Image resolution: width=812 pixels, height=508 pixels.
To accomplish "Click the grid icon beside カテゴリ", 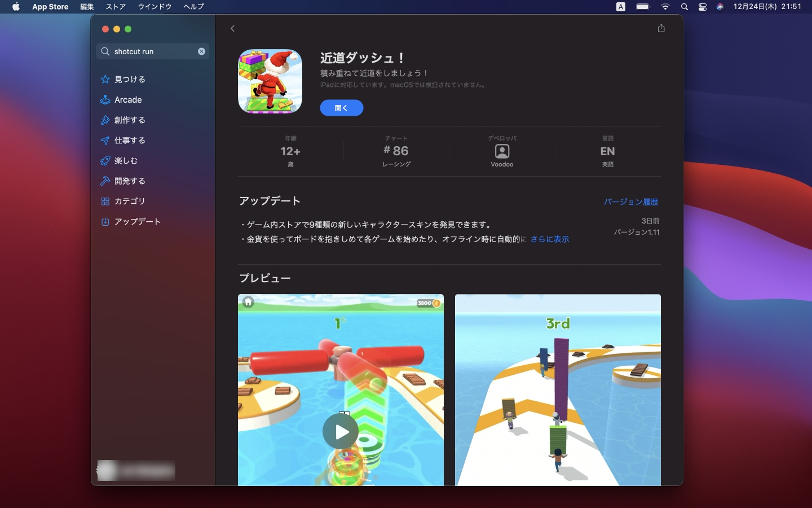I will click(x=105, y=202).
